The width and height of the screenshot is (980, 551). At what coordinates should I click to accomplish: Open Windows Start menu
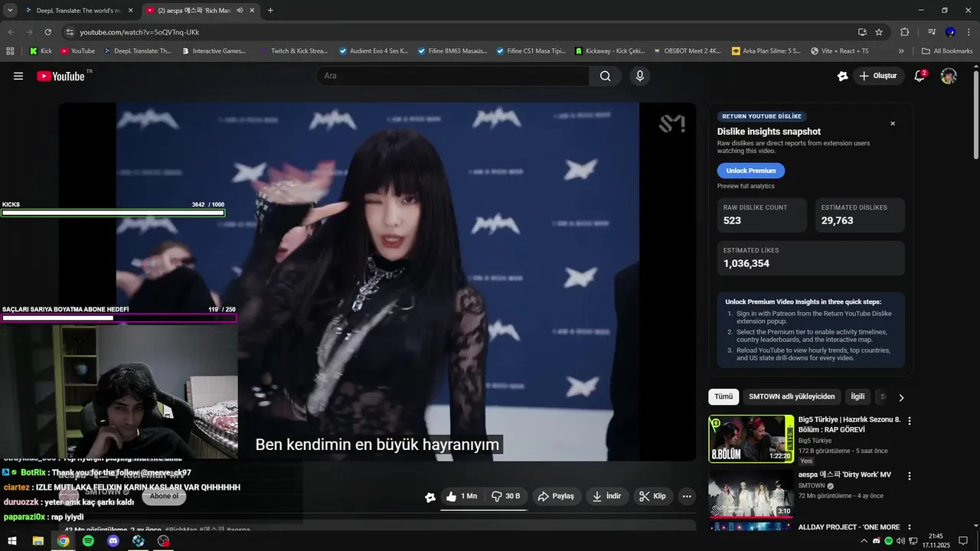13,541
